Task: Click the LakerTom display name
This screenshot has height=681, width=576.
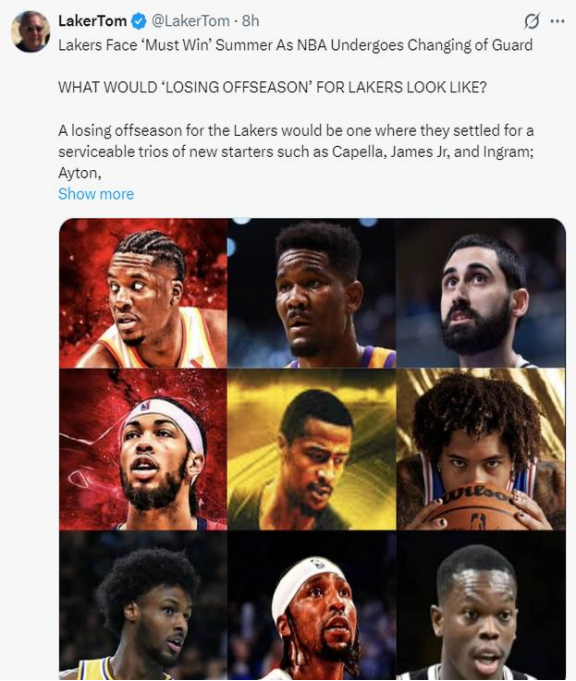Action: click(93, 21)
